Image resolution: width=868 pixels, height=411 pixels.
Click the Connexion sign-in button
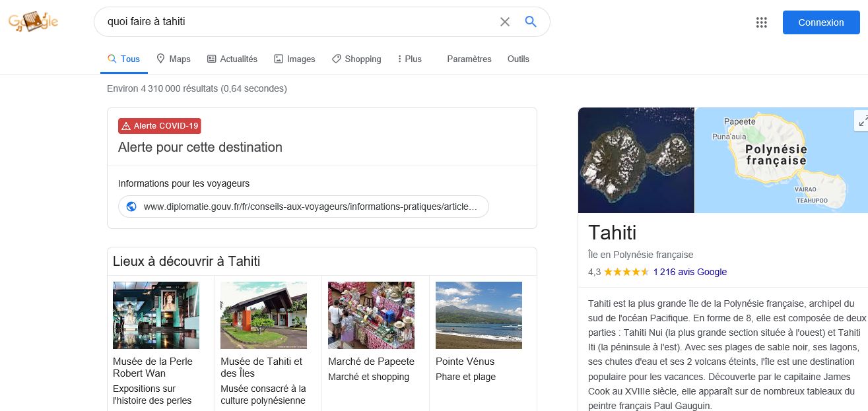tap(820, 22)
